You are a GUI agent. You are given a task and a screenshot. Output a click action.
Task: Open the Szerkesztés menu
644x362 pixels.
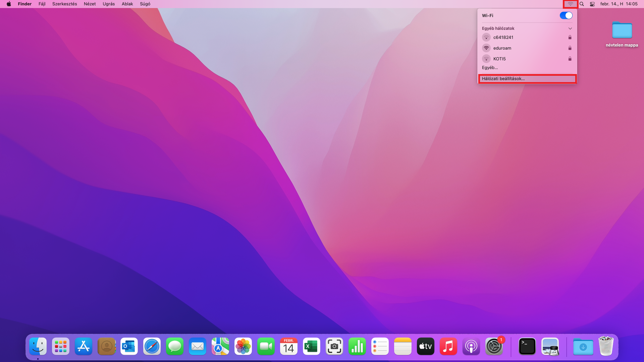point(64,4)
